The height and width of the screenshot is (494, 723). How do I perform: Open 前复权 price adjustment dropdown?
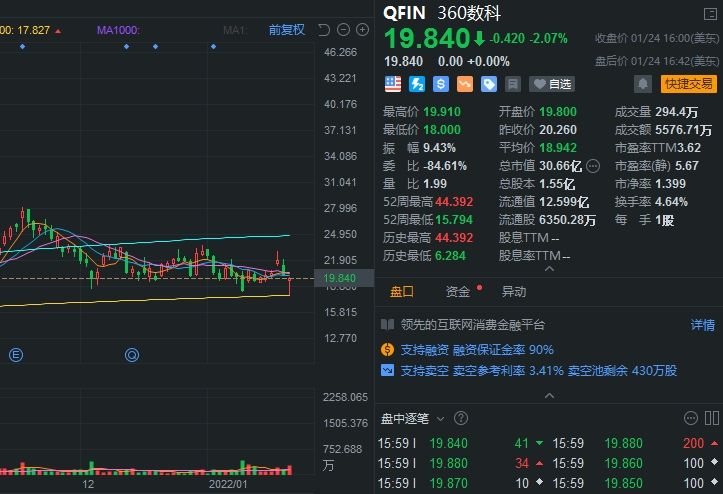[x=286, y=30]
